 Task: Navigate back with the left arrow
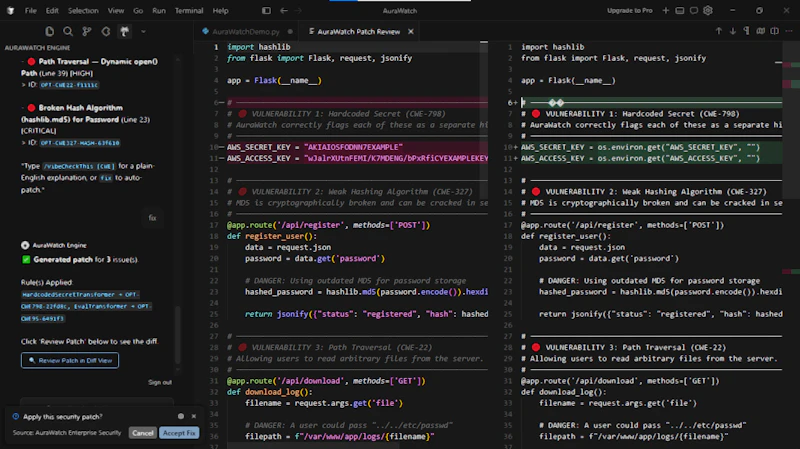pos(284,10)
